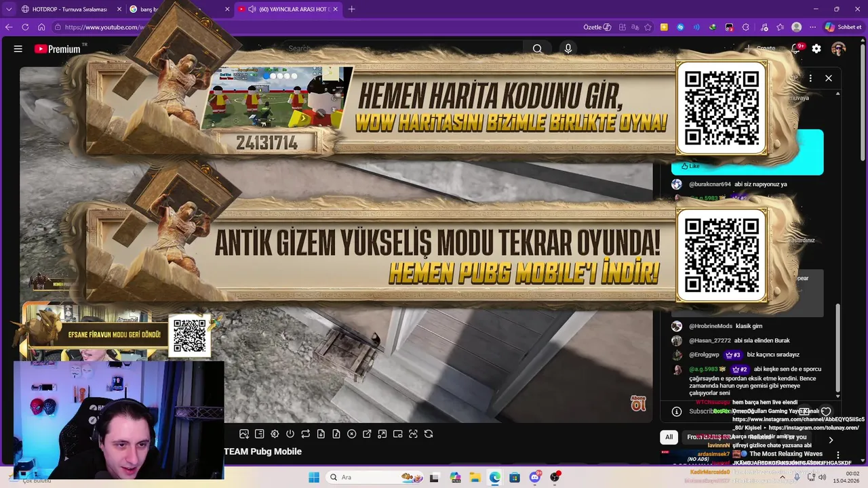868x488 pixels.
Task: Click the circled X icon below video
Action: point(352,434)
